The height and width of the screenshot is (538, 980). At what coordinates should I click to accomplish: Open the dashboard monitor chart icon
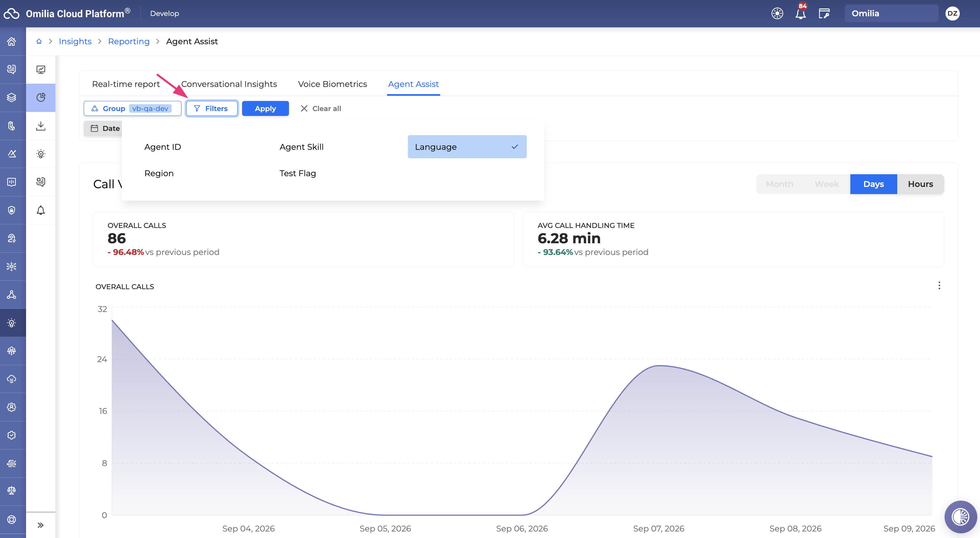point(41,70)
